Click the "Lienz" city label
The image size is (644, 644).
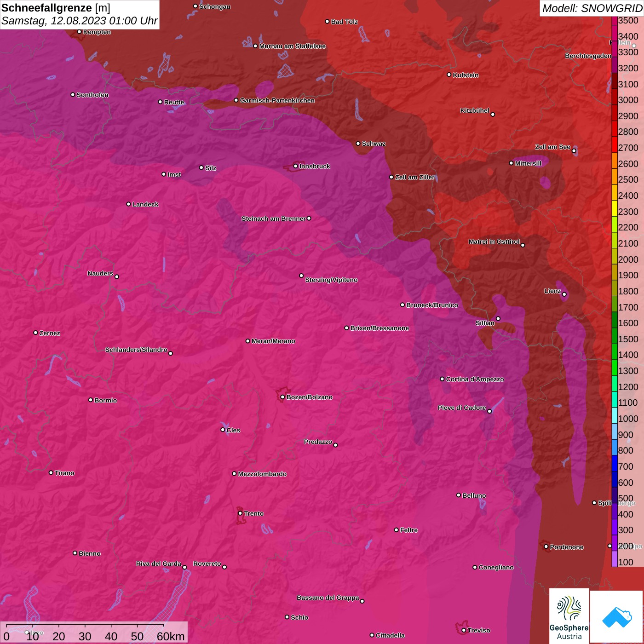552,291
